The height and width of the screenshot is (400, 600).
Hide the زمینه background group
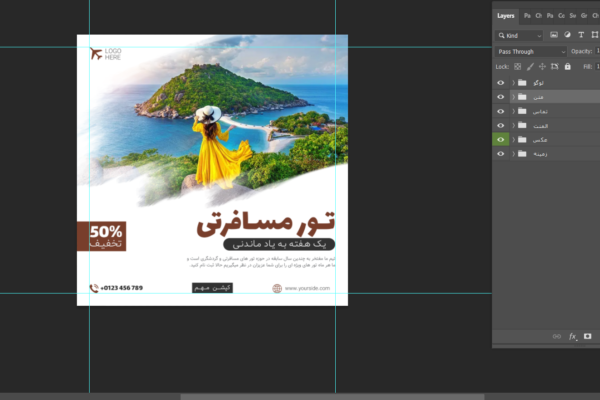pyautogui.click(x=501, y=153)
